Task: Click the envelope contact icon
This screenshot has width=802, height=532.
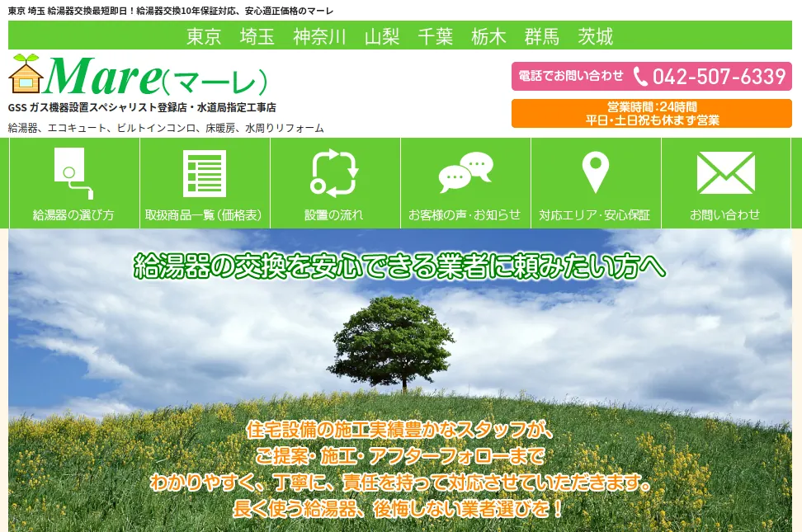Action: (726, 172)
